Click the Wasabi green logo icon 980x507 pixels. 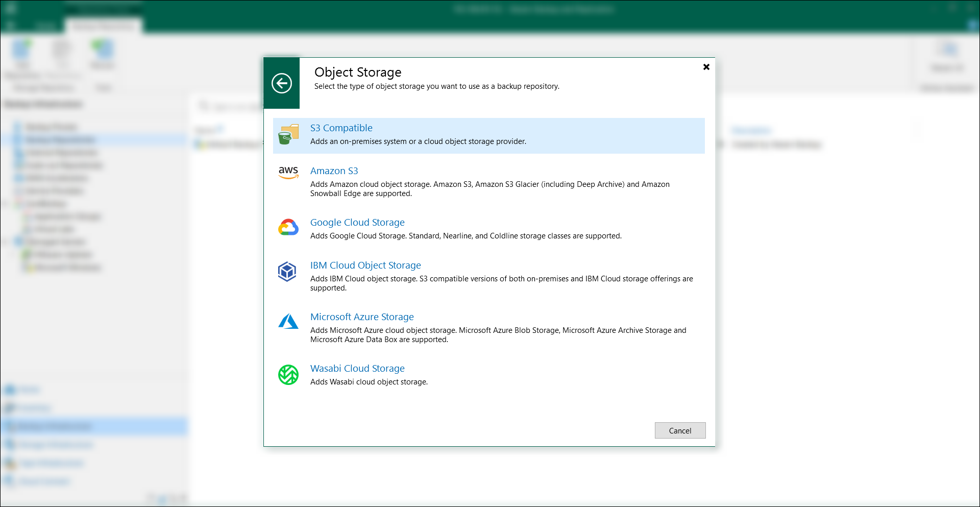click(288, 375)
